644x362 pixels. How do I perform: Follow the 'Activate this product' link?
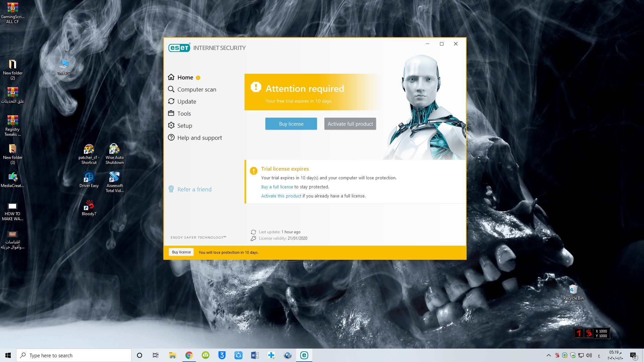[281, 196]
